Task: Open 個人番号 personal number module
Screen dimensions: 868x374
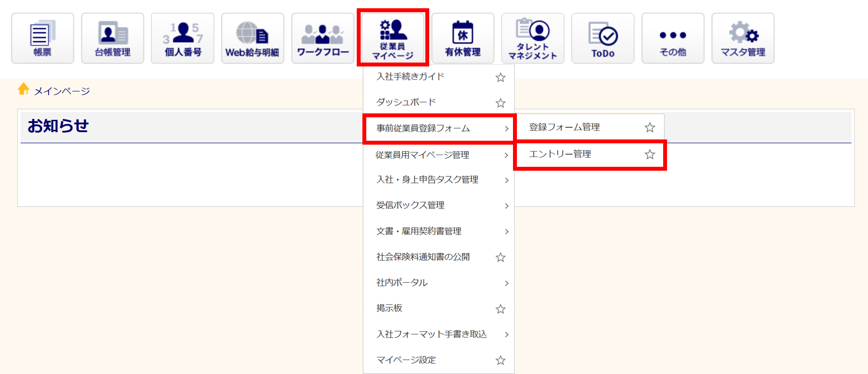Action: click(183, 38)
